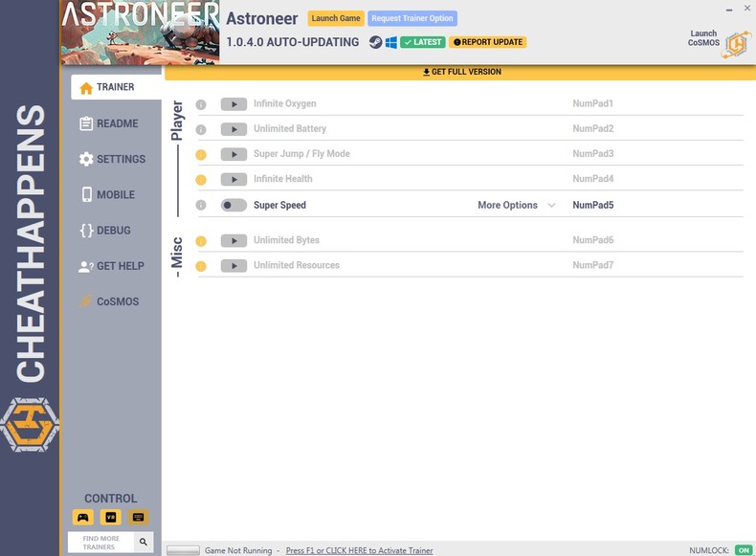Click the orange info icon for Unlimited Resources
The height and width of the screenshot is (556, 756).
[x=201, y=266]
